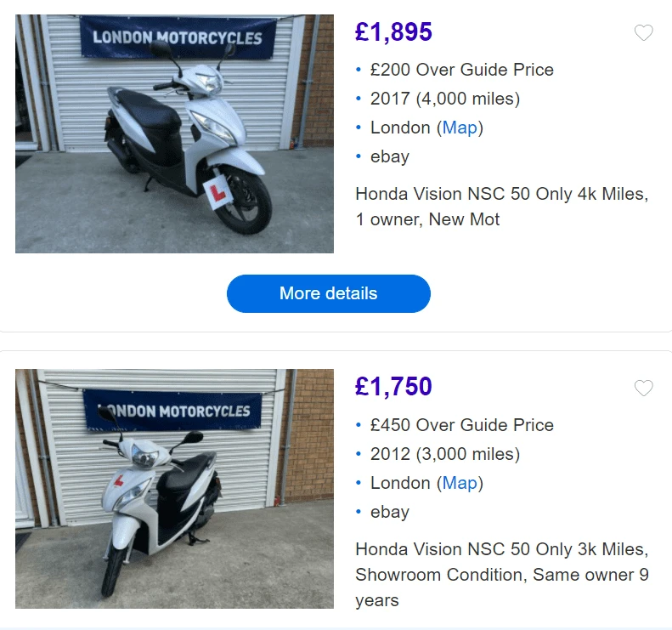Click the £1,750 price heading

(x=393, y=387)
